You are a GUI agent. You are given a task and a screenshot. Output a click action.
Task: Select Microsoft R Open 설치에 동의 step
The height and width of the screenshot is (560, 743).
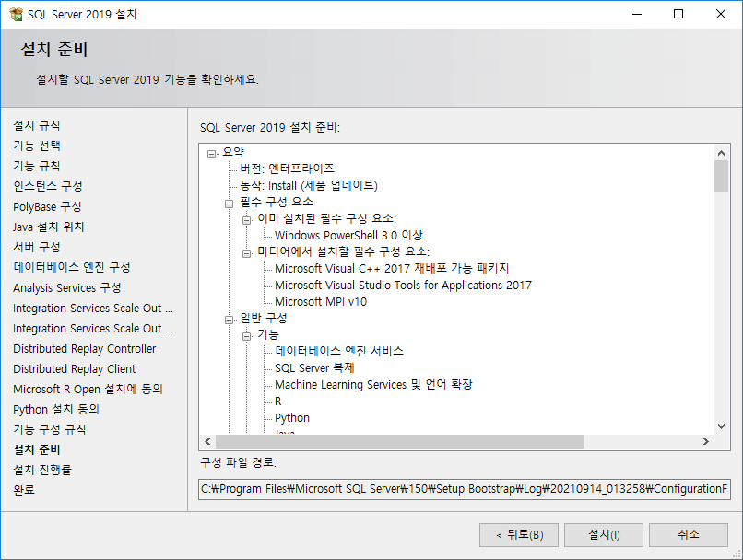[x=88, y=389]
